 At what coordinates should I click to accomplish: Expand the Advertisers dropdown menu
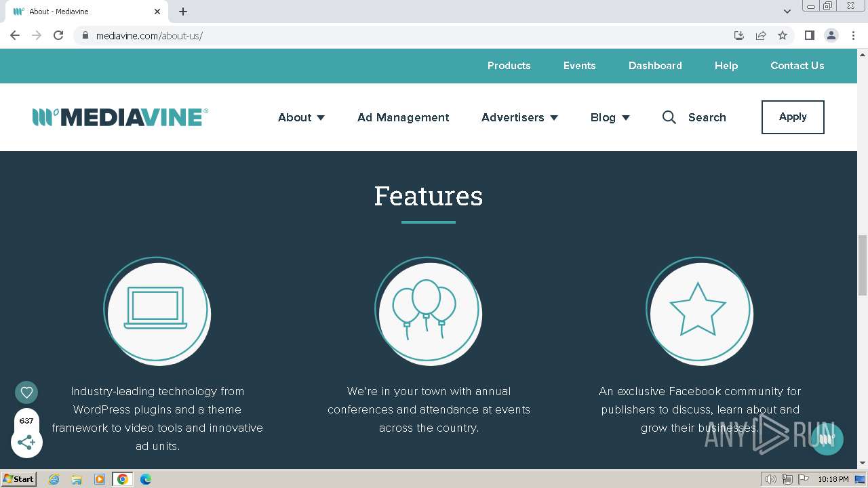[519, 117]
